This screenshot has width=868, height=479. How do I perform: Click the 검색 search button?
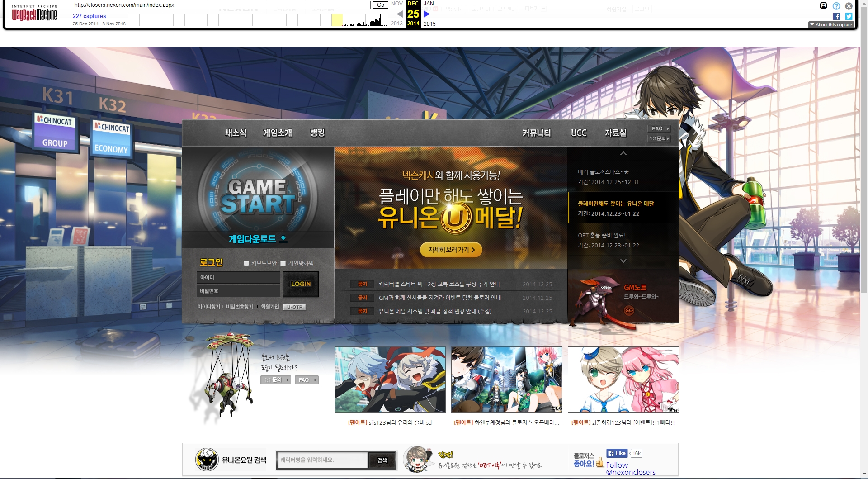tap(382, 460)
